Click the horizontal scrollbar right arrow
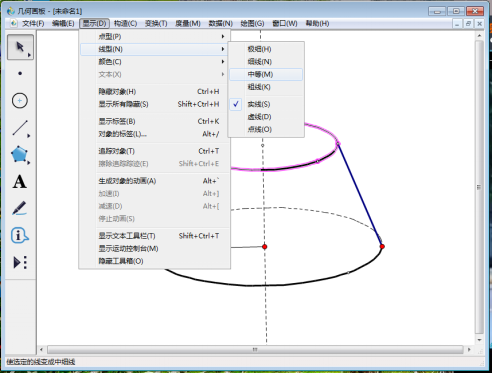The width and height of the screenshot is (492, 373). point(469,350)
